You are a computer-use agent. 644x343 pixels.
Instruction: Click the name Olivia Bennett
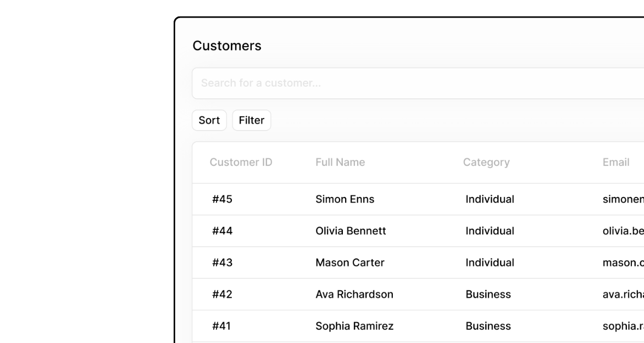tap(351, 231)
